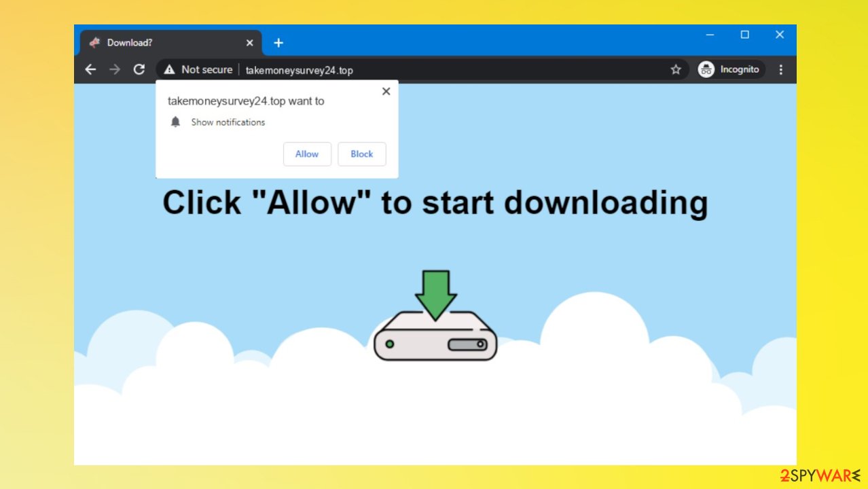Click the green download drive illustration
Screen dimensions: 868x489
(435, 316)
